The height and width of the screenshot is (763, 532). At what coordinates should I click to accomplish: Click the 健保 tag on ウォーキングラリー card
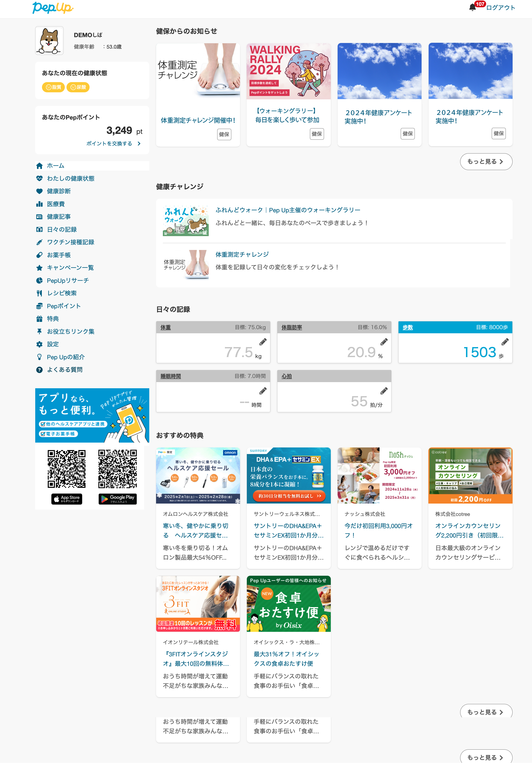pyautogui.click(x=317, y=134)
